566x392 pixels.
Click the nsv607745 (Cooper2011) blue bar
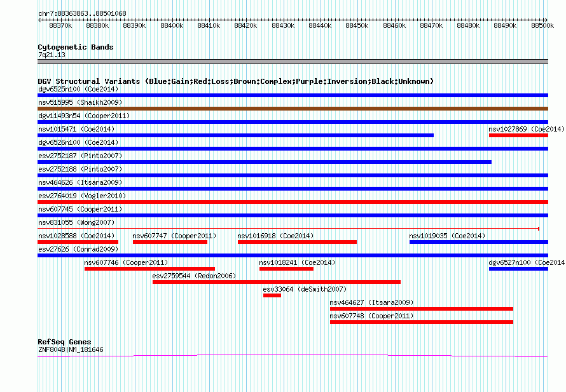tap(293, 215)
